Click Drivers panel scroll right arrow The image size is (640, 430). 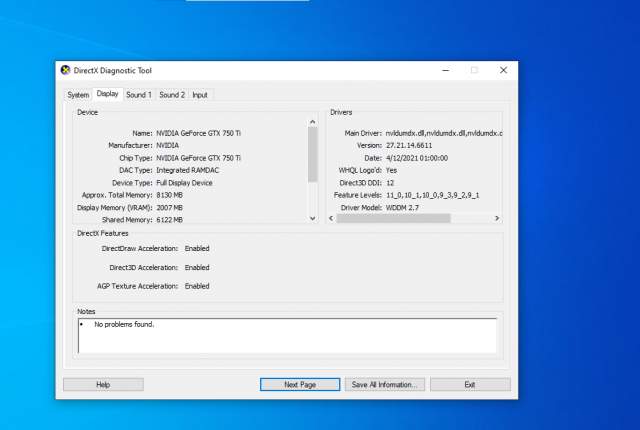tap(497, 218)
